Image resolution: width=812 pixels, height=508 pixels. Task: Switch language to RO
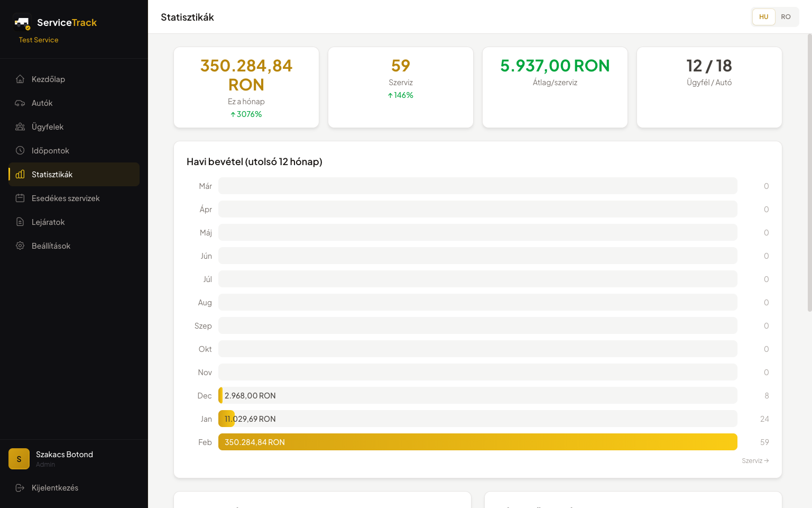(786, 17)
